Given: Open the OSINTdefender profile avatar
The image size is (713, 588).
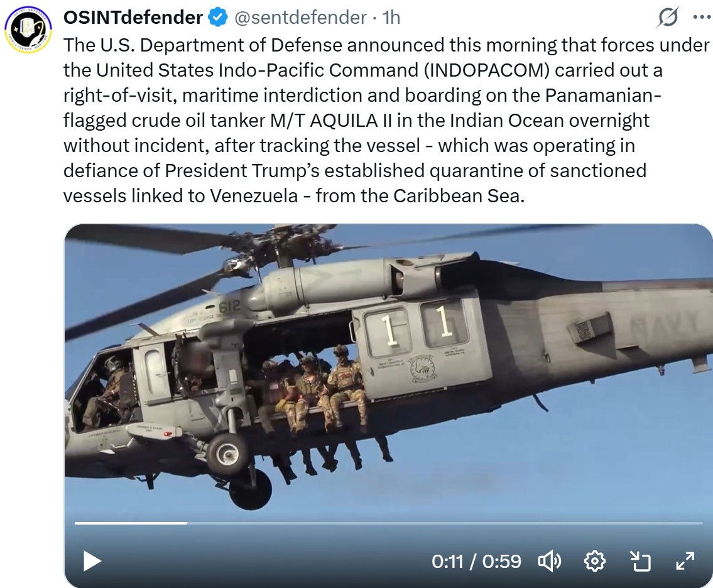Looking at the screenshot, I should coord(28,29).
